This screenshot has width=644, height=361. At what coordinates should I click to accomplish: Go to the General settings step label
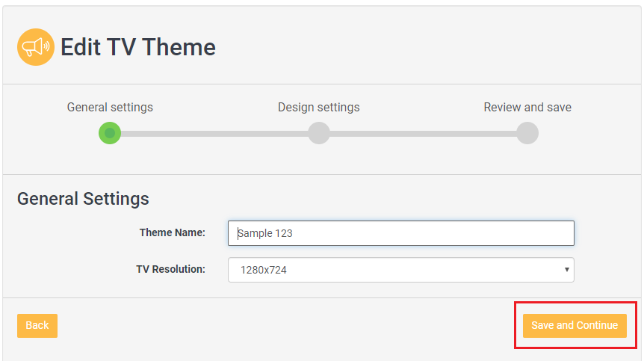(110, 107)
